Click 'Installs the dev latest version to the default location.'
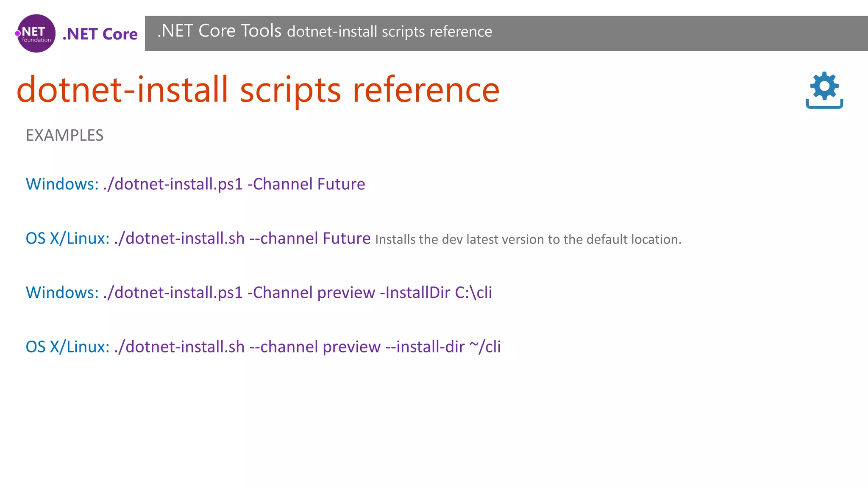Image resolution: width=868 pixels, height=488 pixels. coord(528,240)
